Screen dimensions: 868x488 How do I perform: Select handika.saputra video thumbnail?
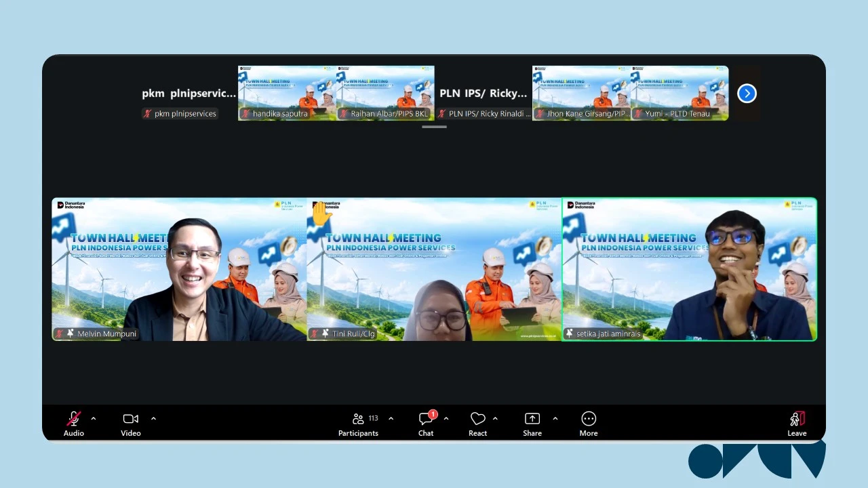[x=287, y=93]
